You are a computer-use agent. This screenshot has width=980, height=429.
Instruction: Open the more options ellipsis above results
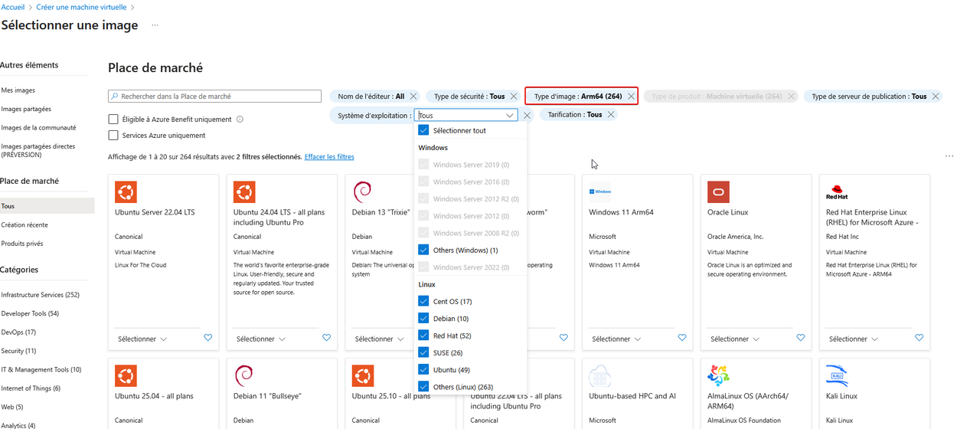949,156
